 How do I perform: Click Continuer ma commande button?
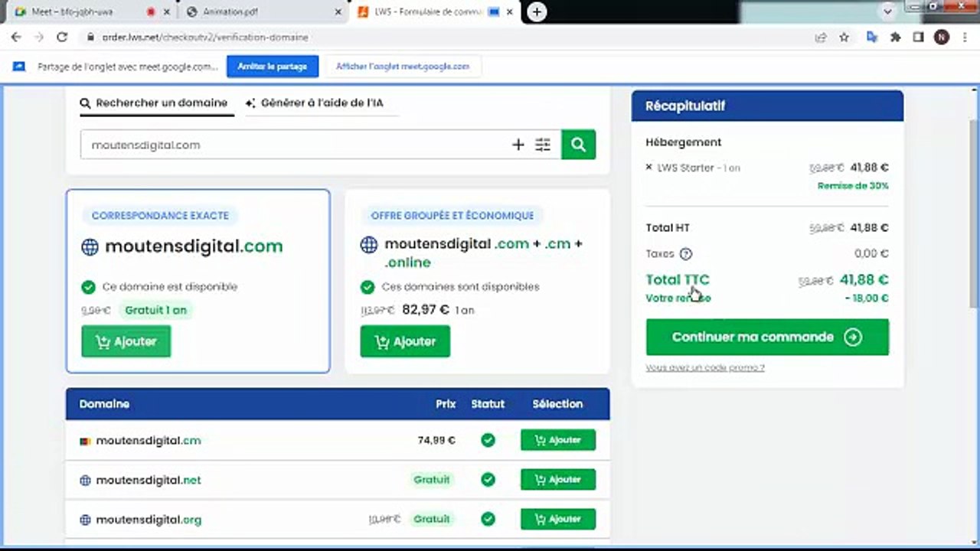pyautogui.click(x=767, y=337)
